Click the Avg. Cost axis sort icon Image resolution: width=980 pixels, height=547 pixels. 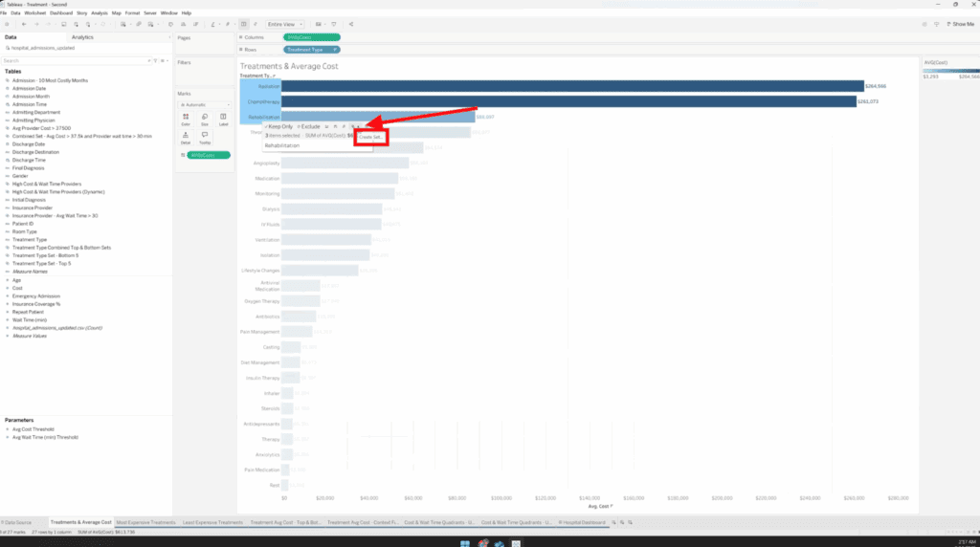point(612,507)
